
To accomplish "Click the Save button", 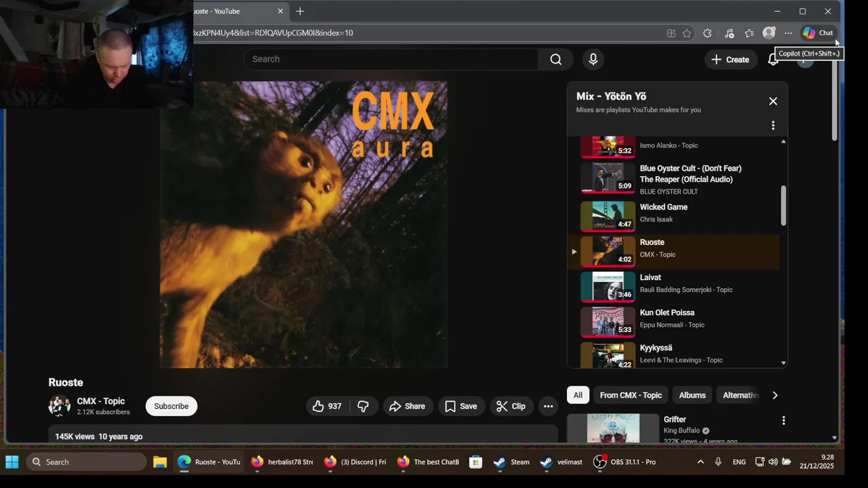I will [x=461, y=406].
